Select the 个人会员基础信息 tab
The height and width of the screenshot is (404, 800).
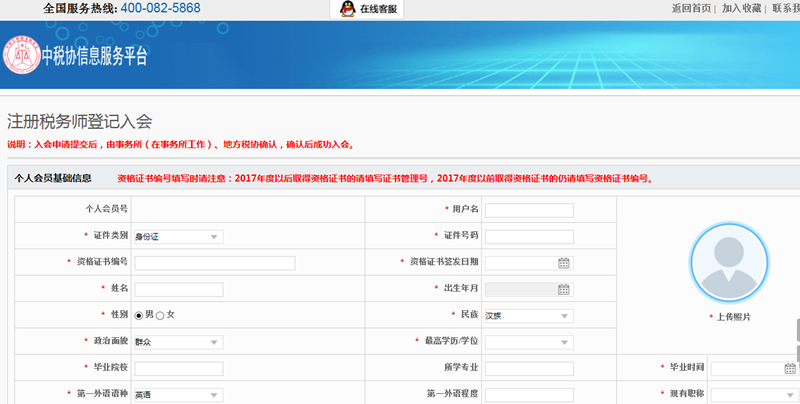54,179
